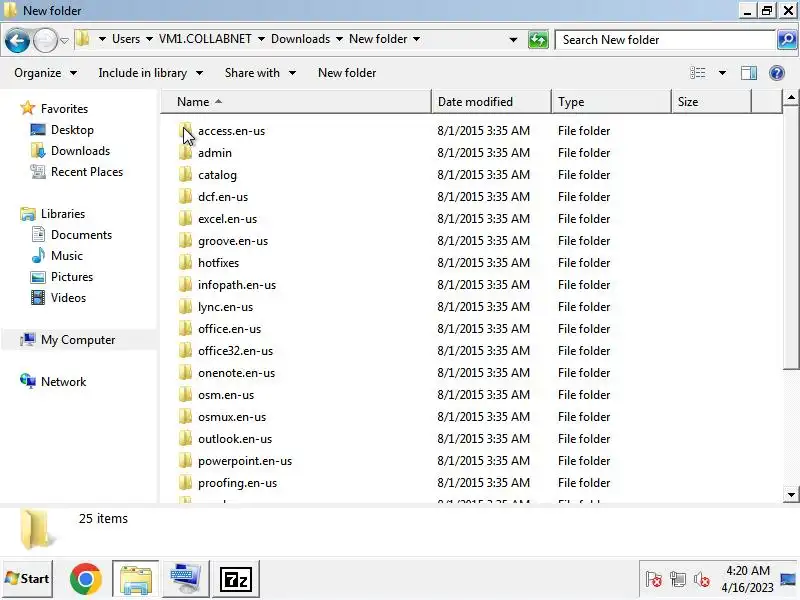This screenshot has width=800, height=600.
Task: Select the infopath.en-us folder name
Action: pyautogui.click(x=237, y=285)
